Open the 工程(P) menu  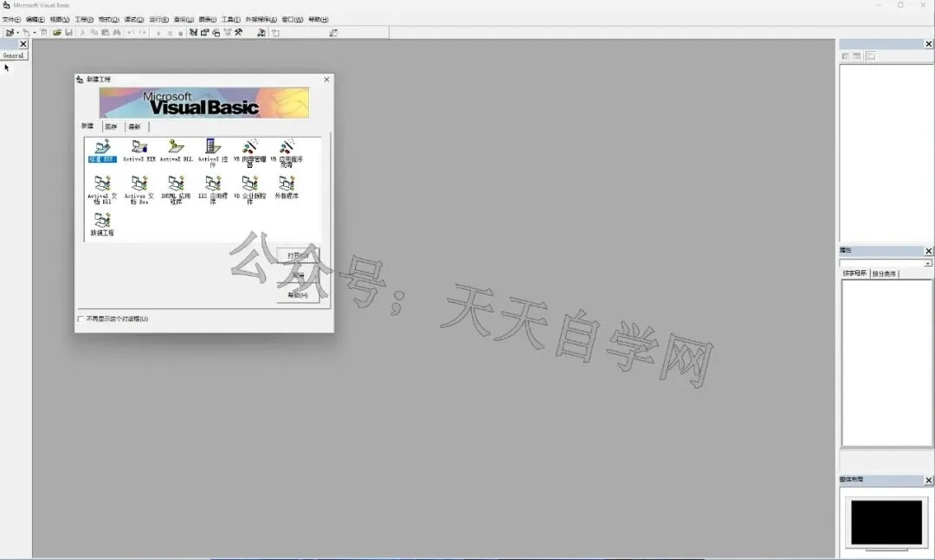pos(84,20)
